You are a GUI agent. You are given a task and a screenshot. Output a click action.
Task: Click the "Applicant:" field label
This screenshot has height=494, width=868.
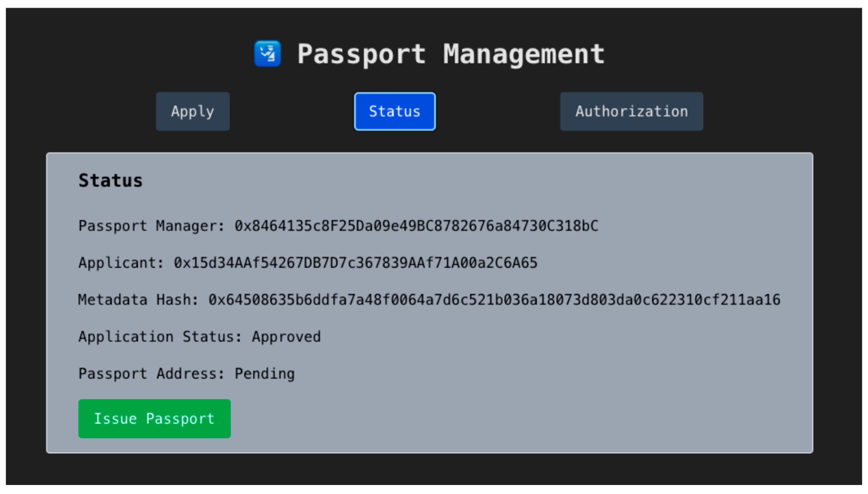pyautogui.click(x=121, y=263)
